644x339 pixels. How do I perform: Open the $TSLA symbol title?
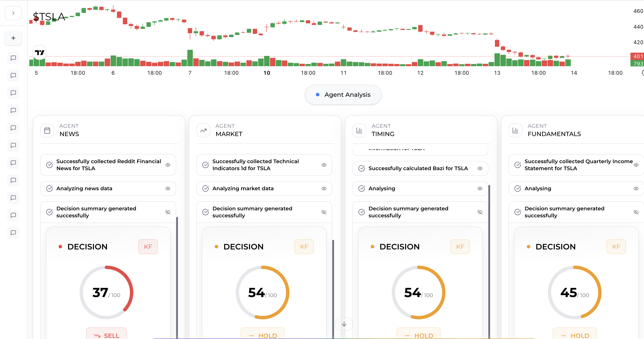pos(49,16)
